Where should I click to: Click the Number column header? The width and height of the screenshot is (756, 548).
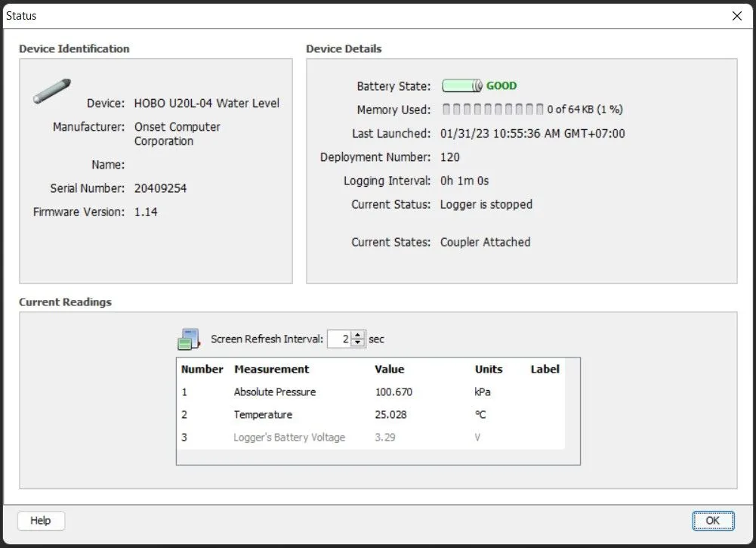tap(202, 369)
